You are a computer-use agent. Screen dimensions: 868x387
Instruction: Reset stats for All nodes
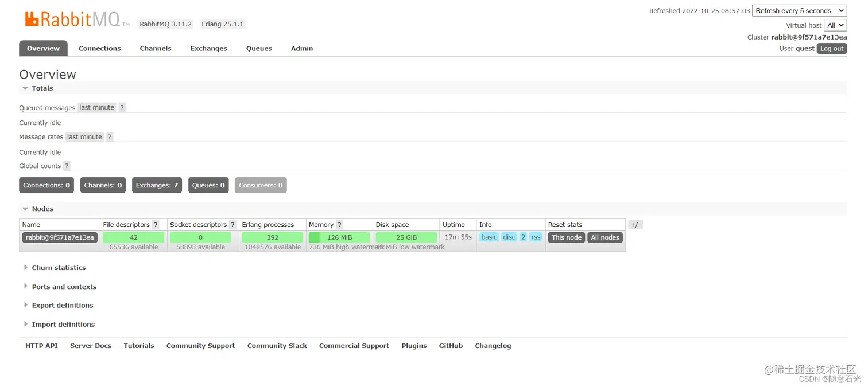point(605,237)
